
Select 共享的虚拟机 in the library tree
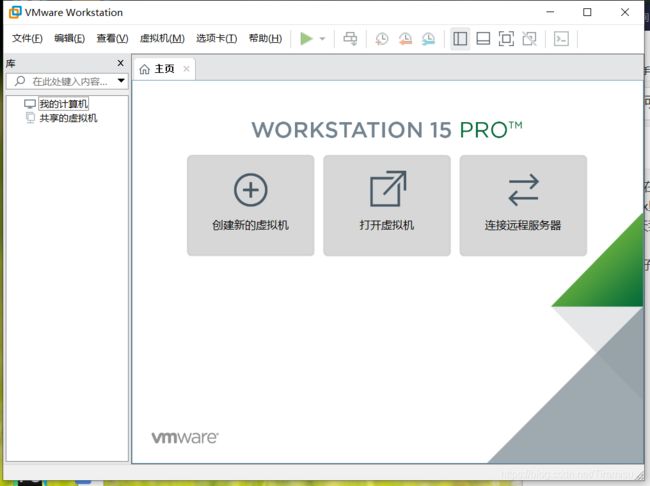pyautogui.click(x=68, y=118)
